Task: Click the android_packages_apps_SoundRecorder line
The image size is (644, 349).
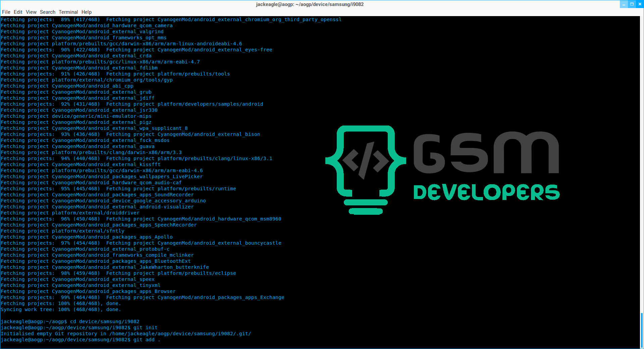Action: pyautogui.click(x=97, y=195)
